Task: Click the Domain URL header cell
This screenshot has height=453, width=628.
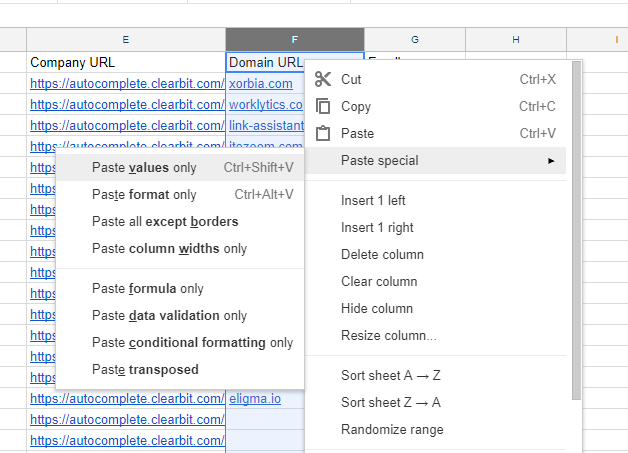Action: [266, 62]
